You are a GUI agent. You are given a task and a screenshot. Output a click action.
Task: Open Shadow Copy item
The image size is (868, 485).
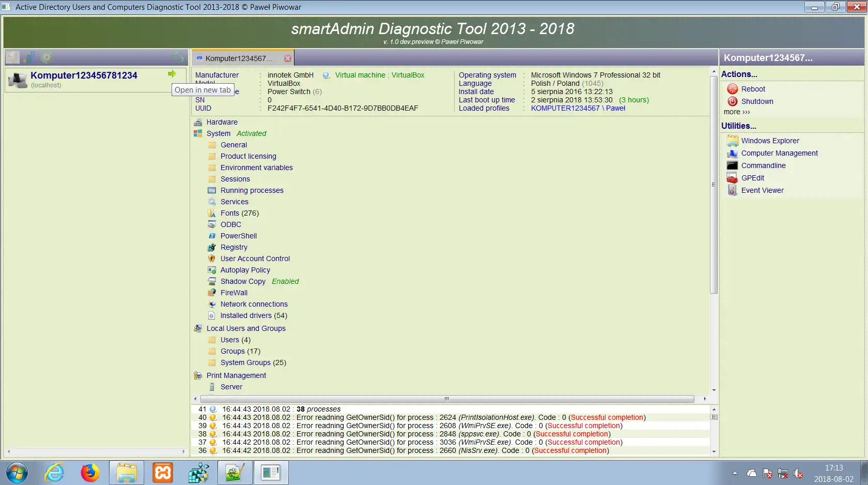coord(243,281)
